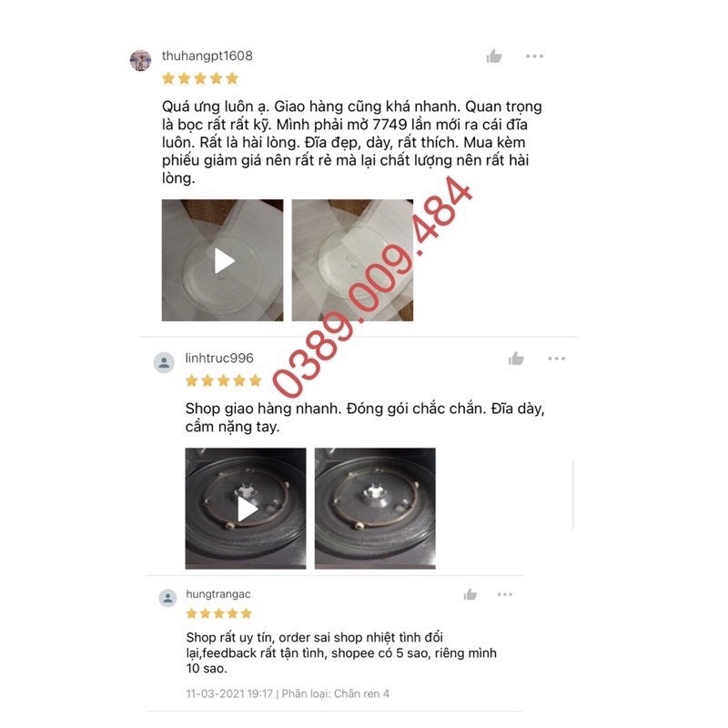View thuhangpt1608's second review photo
The width and height of the screenshot is (728, 728).
(x=352, y=260)
